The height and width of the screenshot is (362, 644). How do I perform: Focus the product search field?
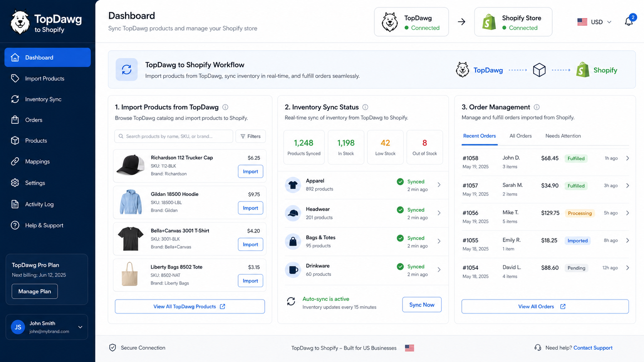click(x=174, y=136)
